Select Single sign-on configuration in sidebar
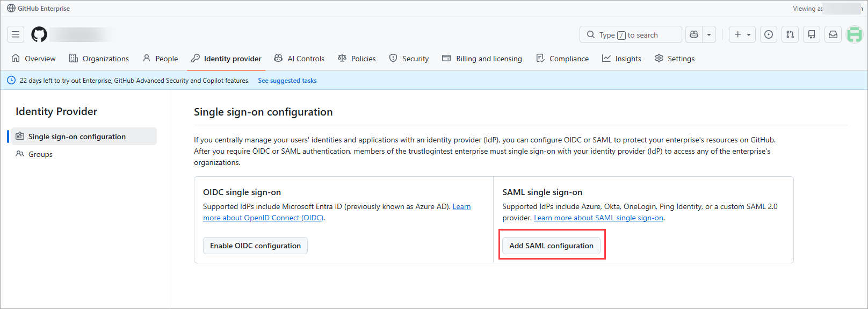This screenshot has height=309, width=868. click(x=84, y=136)
